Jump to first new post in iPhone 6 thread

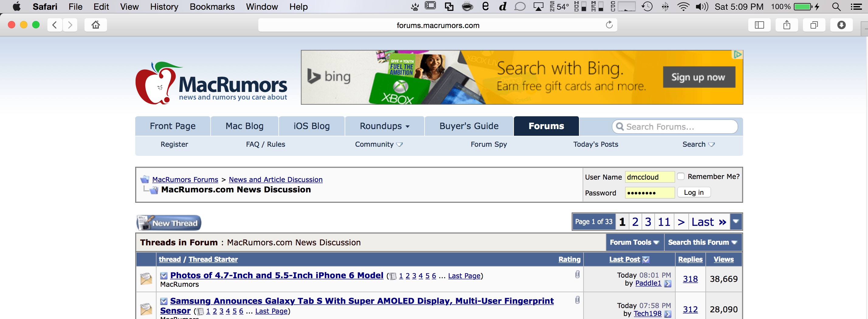[164, 276]
